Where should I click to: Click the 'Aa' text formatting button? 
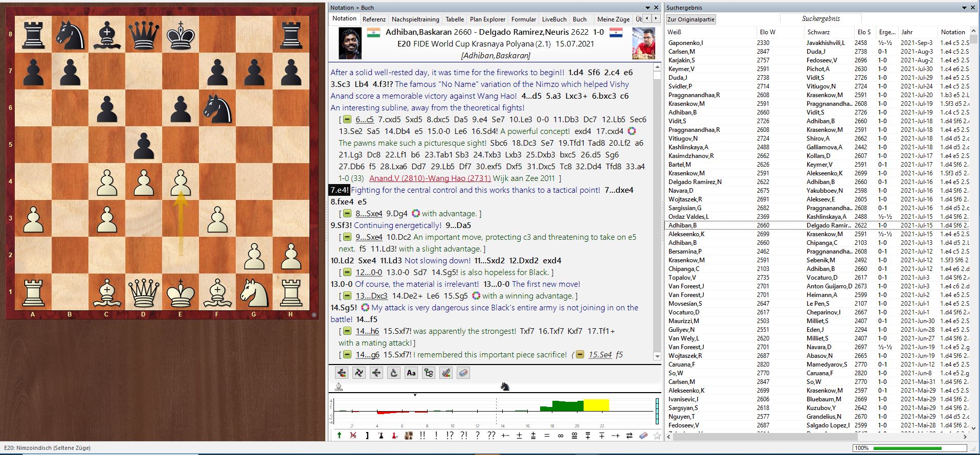tap(411, 373)
